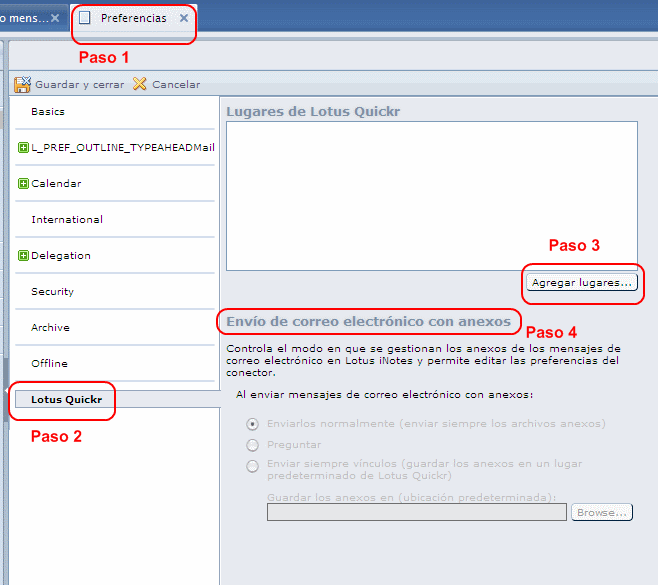Expand the Calendar preferences section
The height and width of the screenshot is (585, 658).
(x=24, y=184)
